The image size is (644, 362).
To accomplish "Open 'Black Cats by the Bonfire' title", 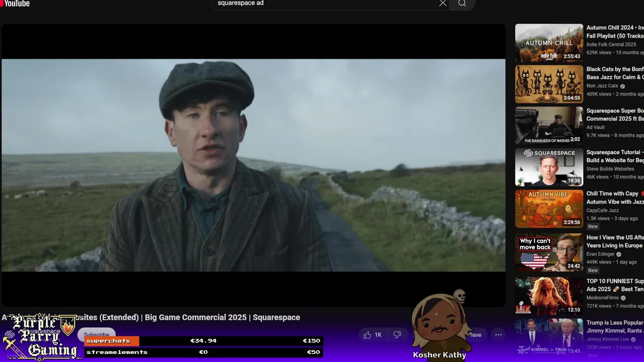I will 615,73.
